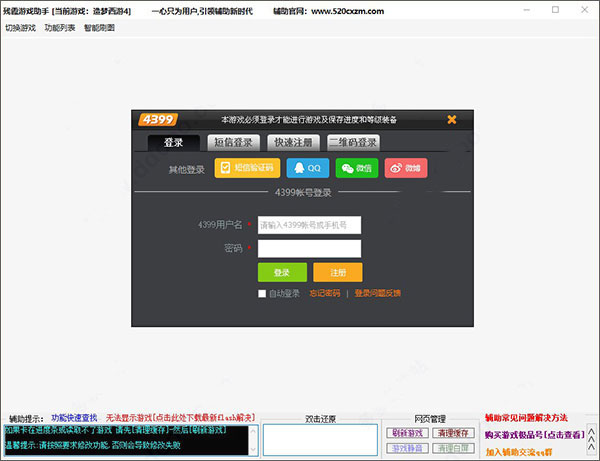Open the 功能列表 menu
This screenshot has width=600, height=461.
coord(60,28)
